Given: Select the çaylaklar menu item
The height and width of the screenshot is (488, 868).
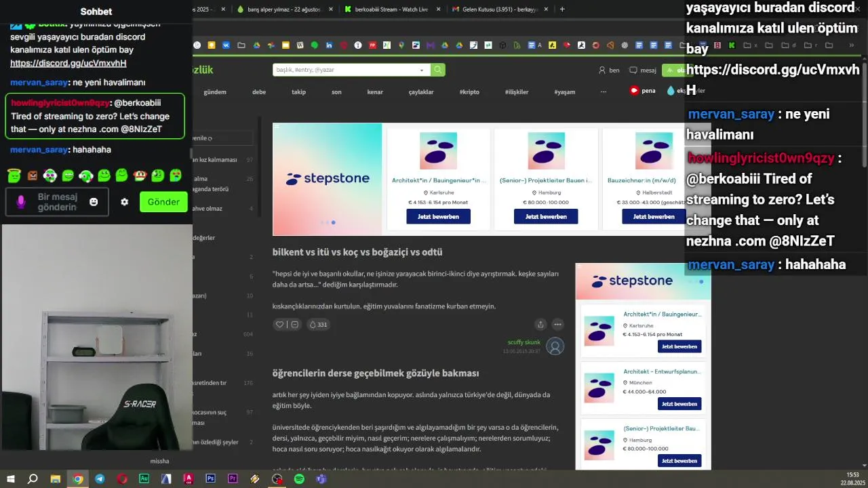Looking at the screenshot, I should click(x=420, y=91).
